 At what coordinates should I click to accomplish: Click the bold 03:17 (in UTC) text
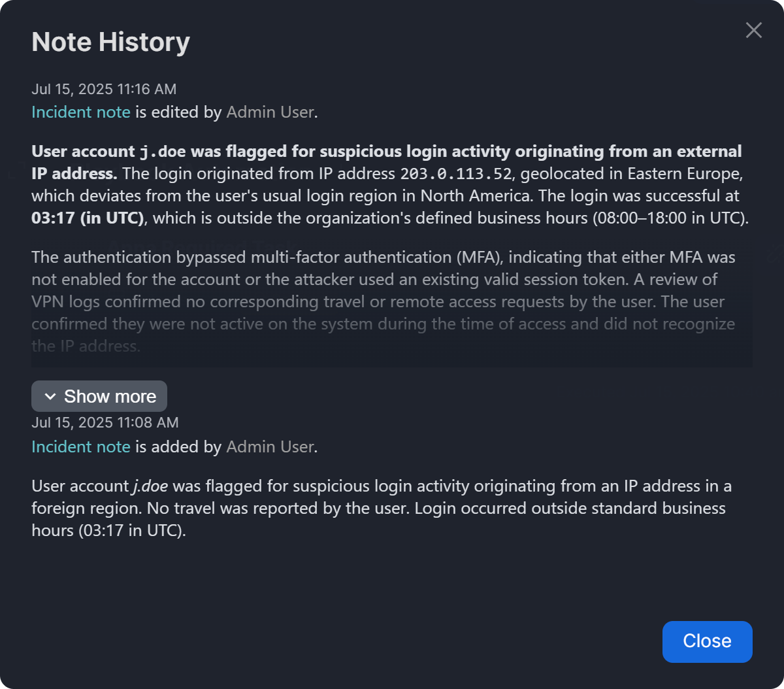[x=88, y=218]
